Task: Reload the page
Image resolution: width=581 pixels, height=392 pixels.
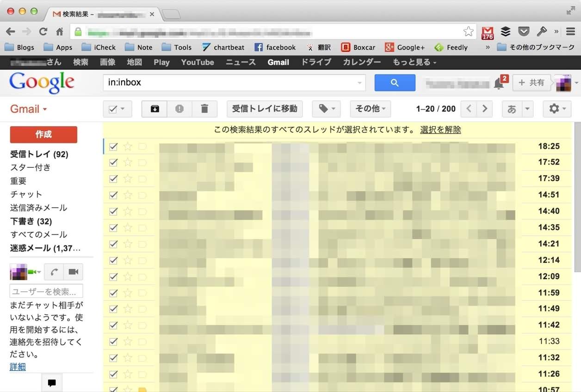Action: 43,31
